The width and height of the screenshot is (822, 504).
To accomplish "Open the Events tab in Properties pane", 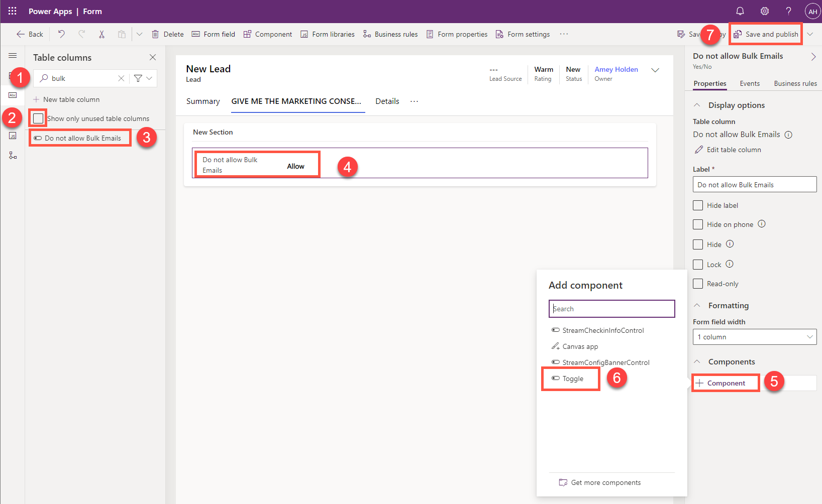I will point(750,83).
